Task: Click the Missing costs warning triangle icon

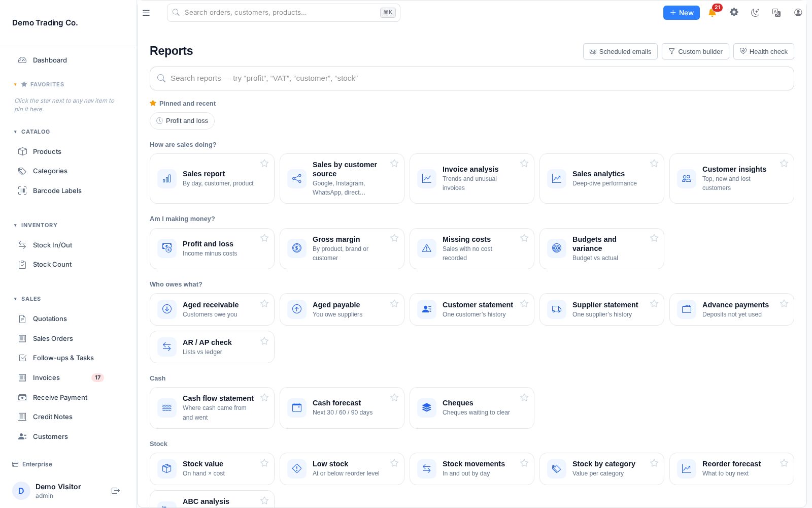Action: [x=427, y=248]
